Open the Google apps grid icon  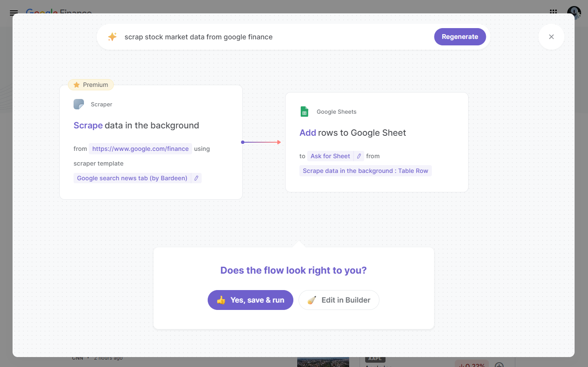point(553,13)
